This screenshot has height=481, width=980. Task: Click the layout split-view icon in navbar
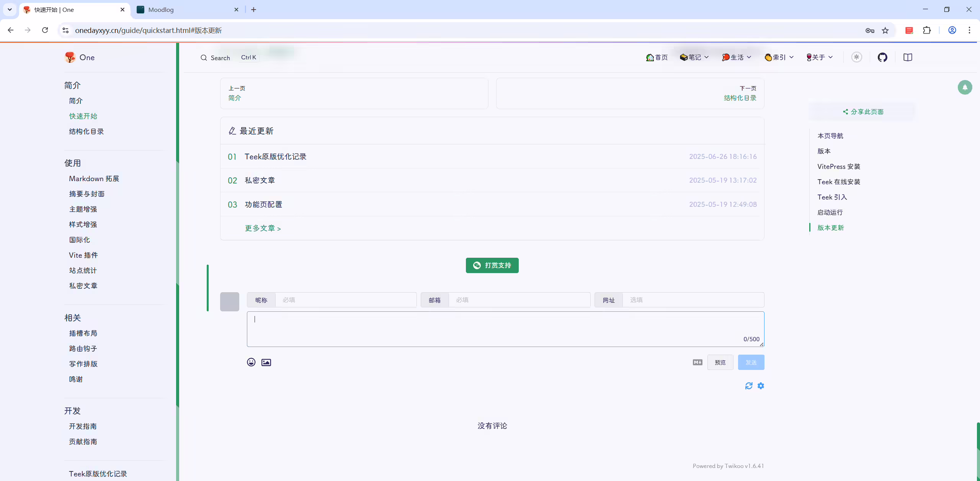908,57
